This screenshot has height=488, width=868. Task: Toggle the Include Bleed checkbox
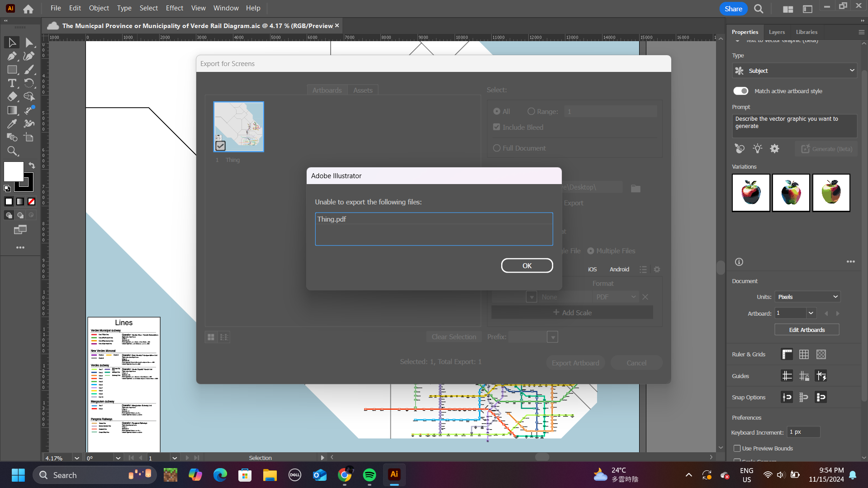coord(497,127)
